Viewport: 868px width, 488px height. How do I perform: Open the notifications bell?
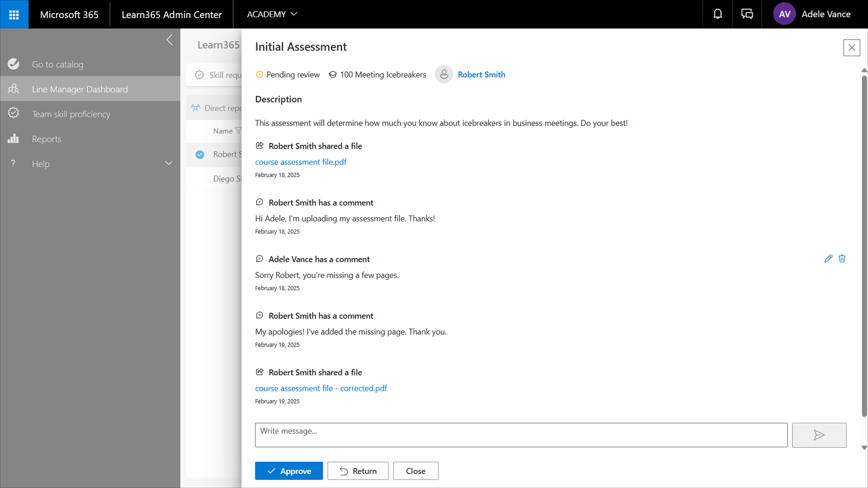pyautogui.click(x=717, y=14)
